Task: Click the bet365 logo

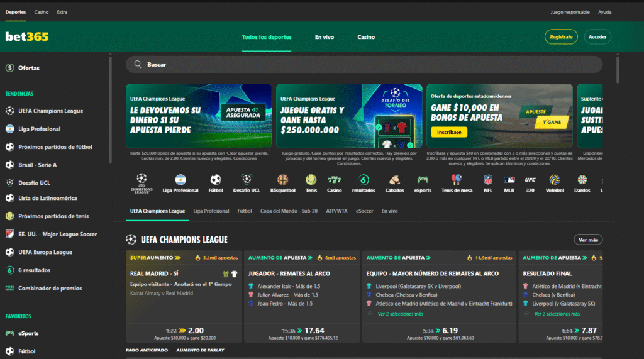Action: pyautogui.click(x=26, y=36)
